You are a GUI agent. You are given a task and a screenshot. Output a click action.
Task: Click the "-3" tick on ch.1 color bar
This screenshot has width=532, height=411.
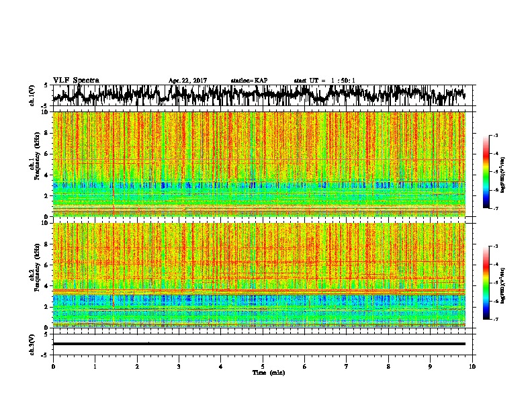point(496,136)
